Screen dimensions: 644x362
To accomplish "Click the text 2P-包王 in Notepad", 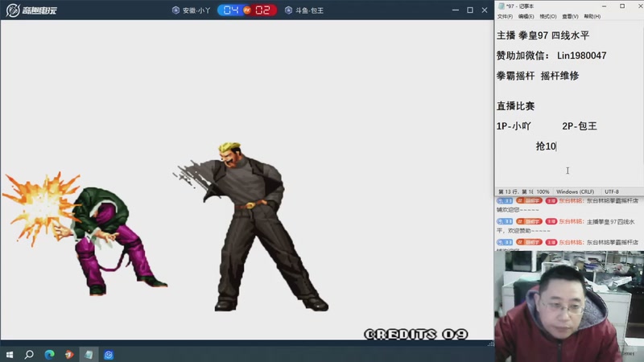I will point(579,126).
